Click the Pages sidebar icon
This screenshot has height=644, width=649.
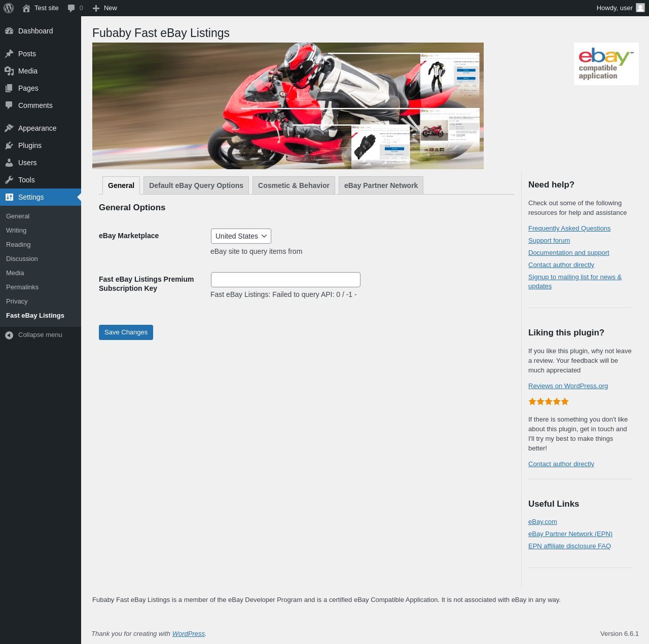9,88
